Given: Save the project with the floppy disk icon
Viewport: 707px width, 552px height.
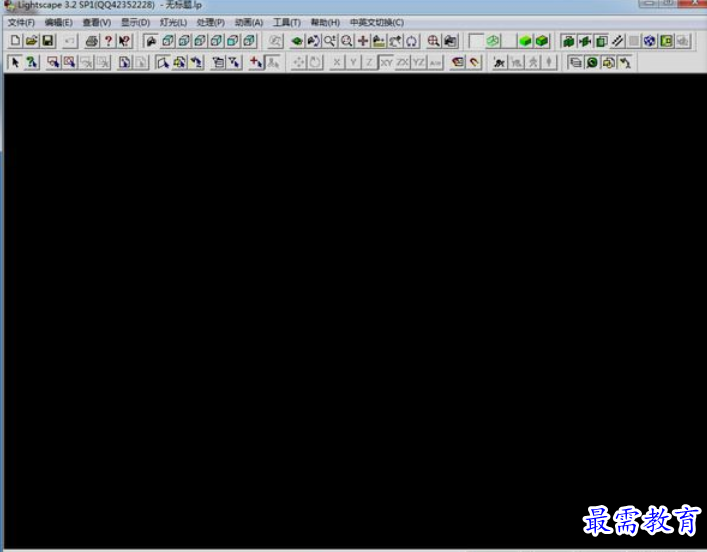Looking at the screenshot, I should click(48, 41).
